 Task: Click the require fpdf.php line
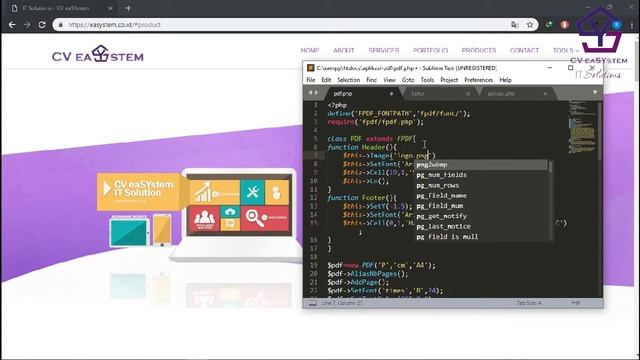coord(376,122)
